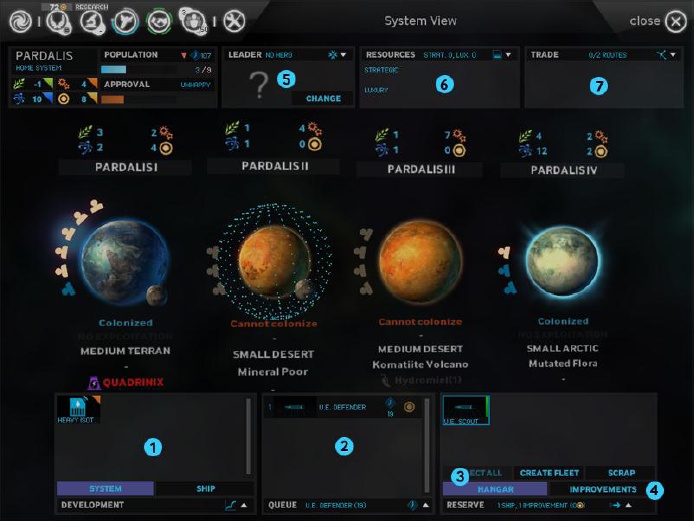Expand the Resources panel dropdown arrow

coord(509,55)
